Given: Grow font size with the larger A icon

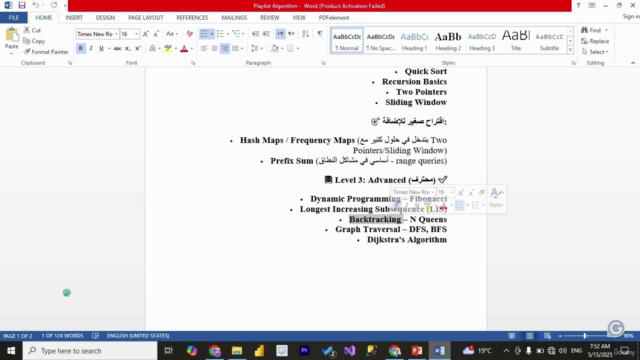Looking at the screenshot, I should [146, 34].
